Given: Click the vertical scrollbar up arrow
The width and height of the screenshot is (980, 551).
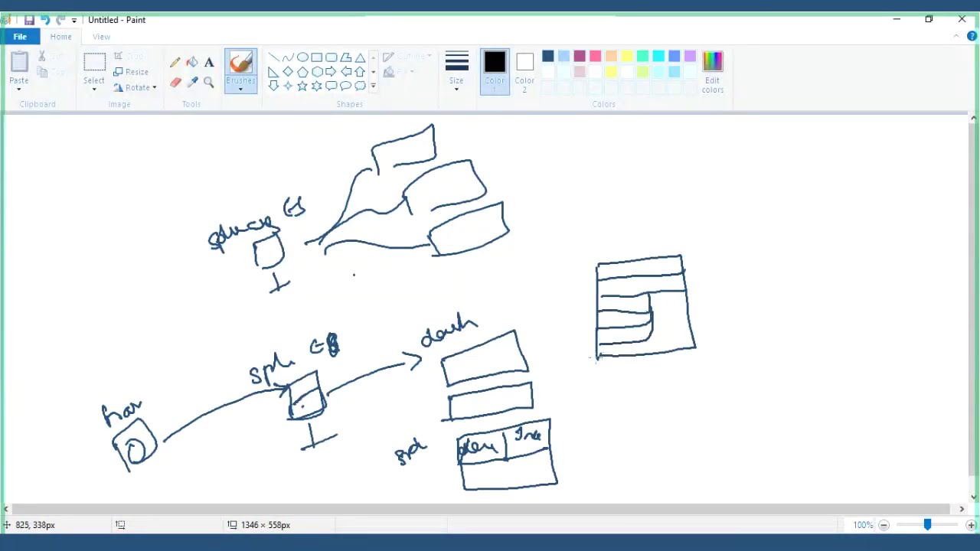Looking at the screenshot, I should point(974,118).
